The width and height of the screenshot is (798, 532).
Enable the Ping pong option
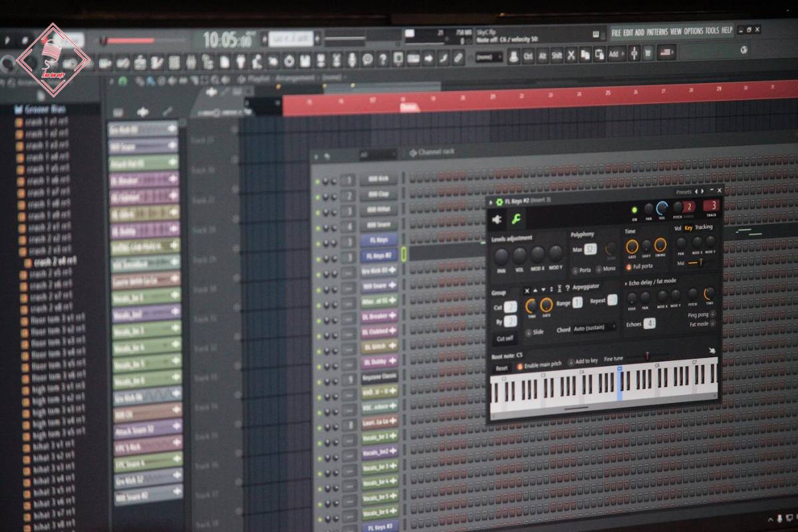coord(712,314)
